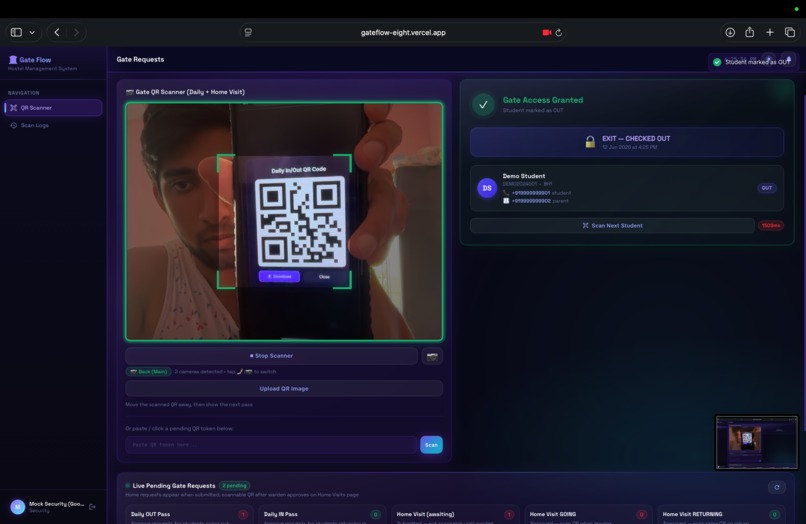Open the Safari downloads icon
Screen dimensions: 806x524
[x=730, y=32]
